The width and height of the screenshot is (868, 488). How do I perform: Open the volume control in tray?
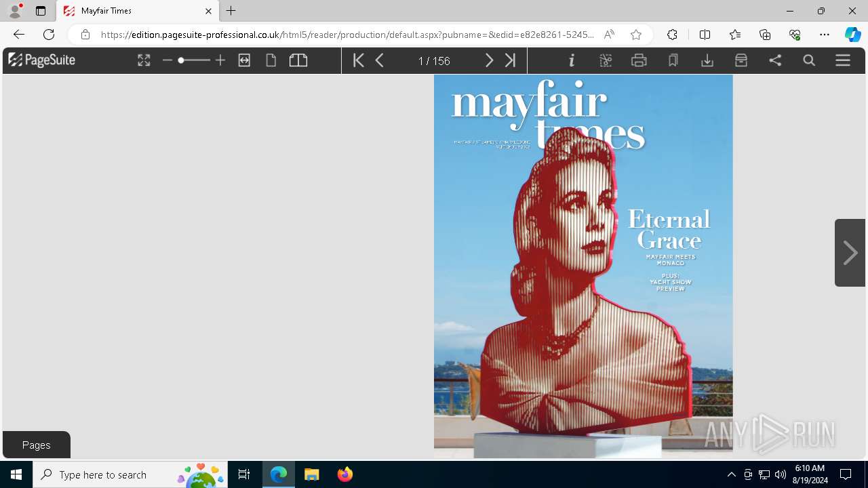tap(781, 474)
